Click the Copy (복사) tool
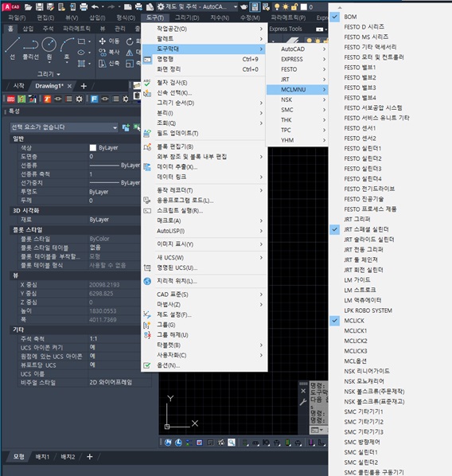This screenshot has width=452, height=476. click(x=109, y=53)
